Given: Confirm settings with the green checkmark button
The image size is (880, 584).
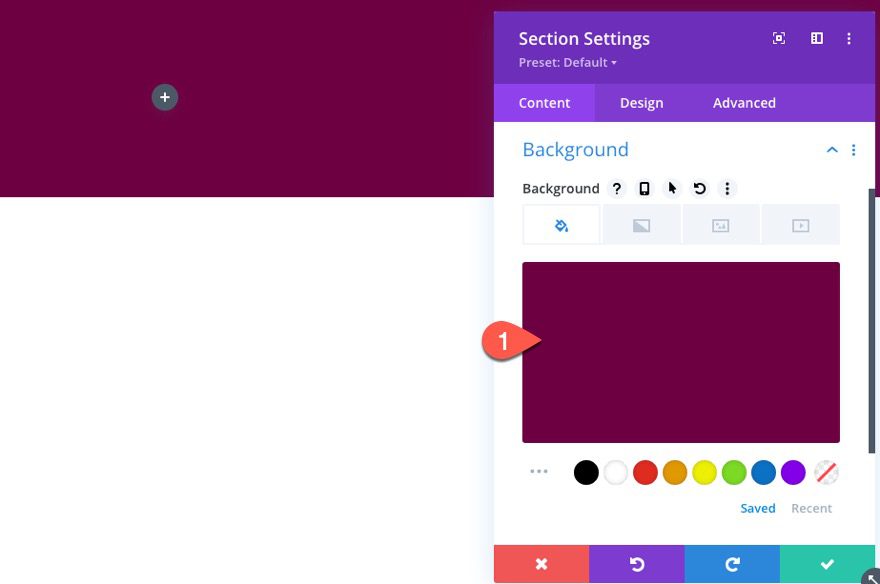Looking at the screenshot, I should (827, 563).
